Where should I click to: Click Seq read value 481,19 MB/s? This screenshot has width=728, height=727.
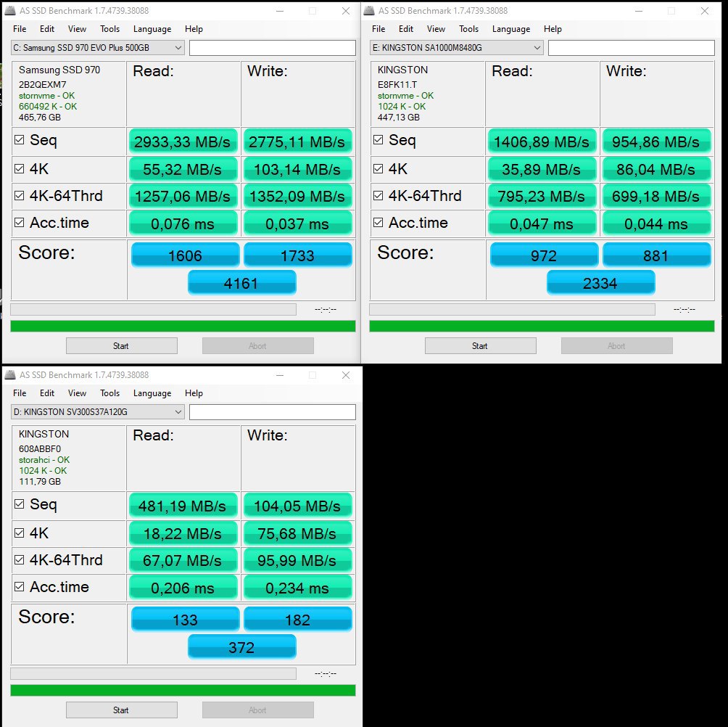click(183, 506)
